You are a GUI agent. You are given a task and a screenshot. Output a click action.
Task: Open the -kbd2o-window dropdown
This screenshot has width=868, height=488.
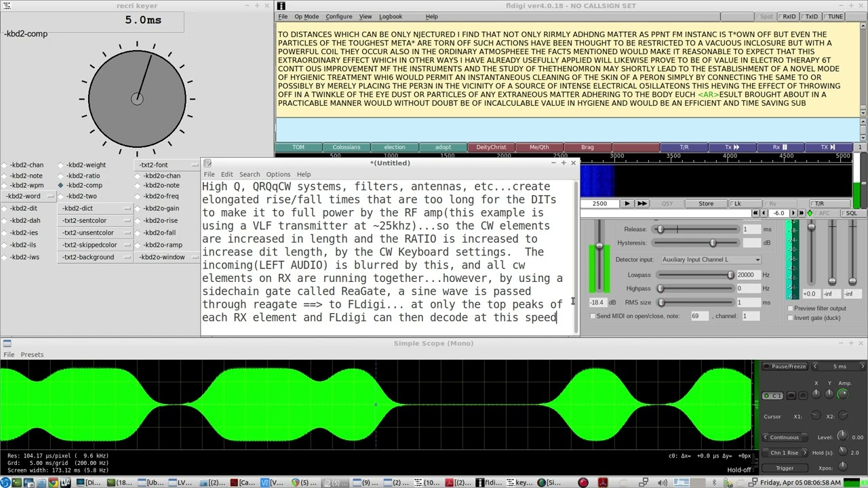pos(168,257)
